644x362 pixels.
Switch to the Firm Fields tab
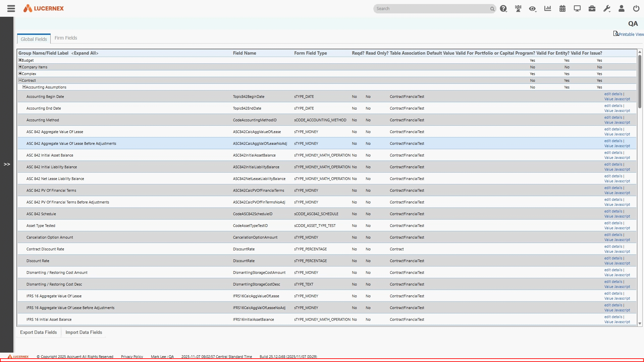(66, 38)
